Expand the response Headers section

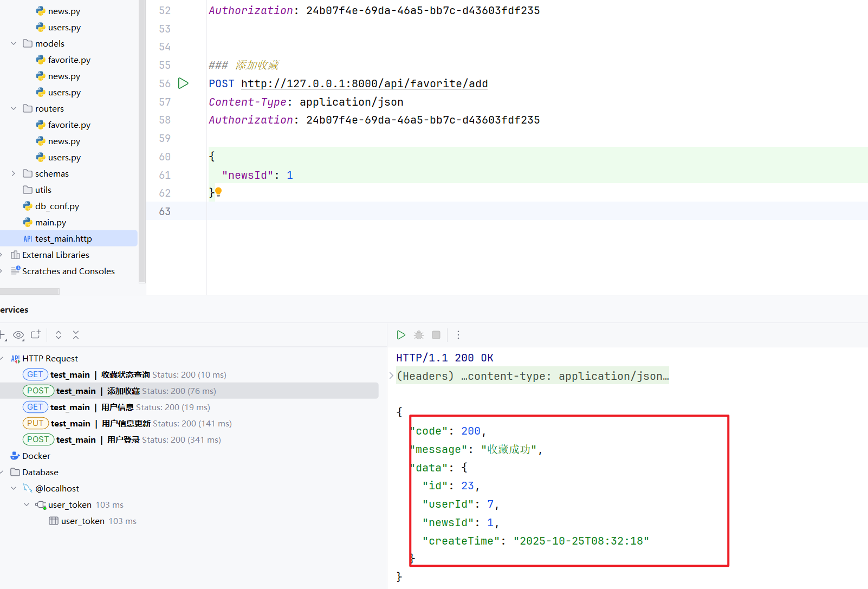[391, 376]
